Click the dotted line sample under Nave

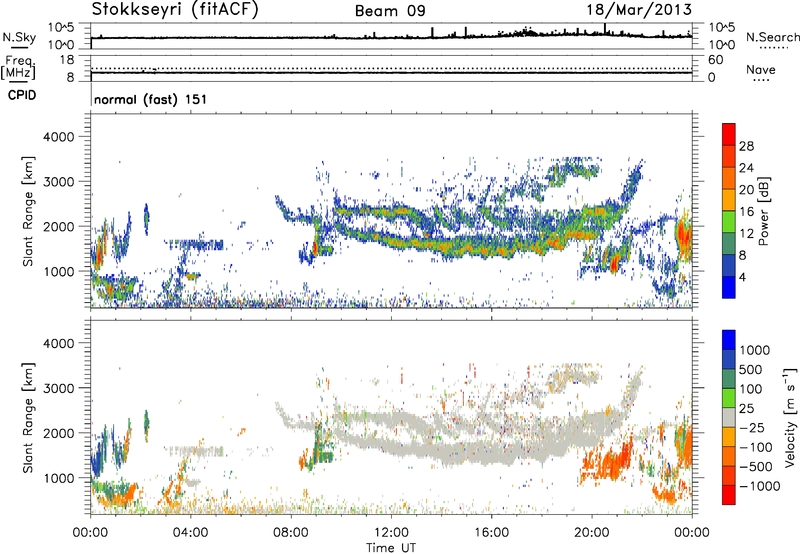click(x=762, y=81)
